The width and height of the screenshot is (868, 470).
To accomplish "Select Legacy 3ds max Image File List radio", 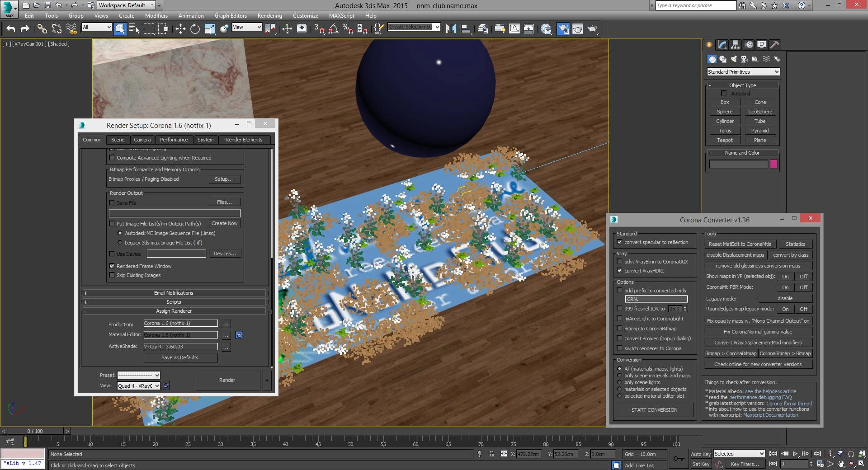I will point(120,243).
